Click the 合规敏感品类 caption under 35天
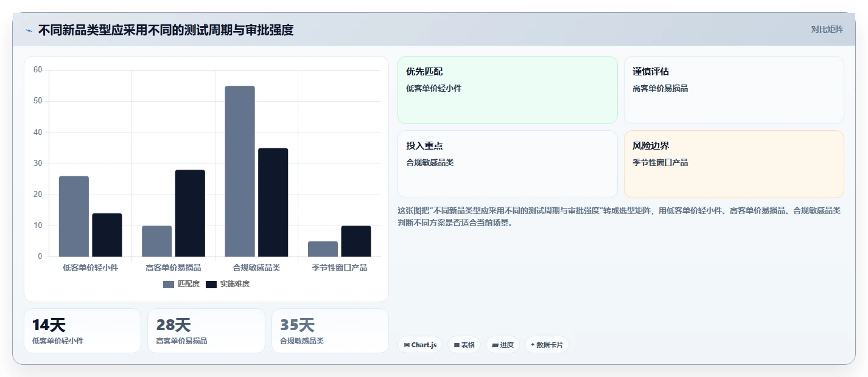Viewport: 868px width, 377px height. click(302, 341)
